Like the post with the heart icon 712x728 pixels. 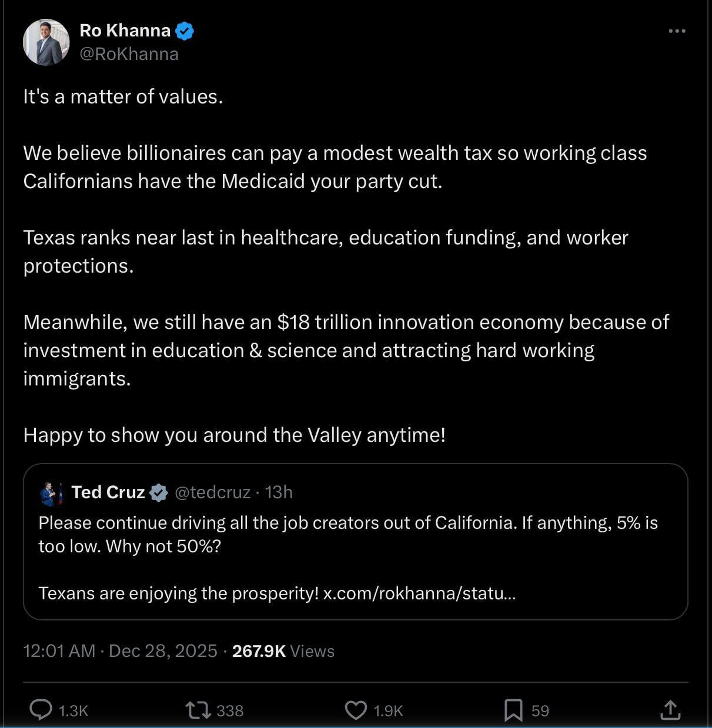(x=356, y=710)
